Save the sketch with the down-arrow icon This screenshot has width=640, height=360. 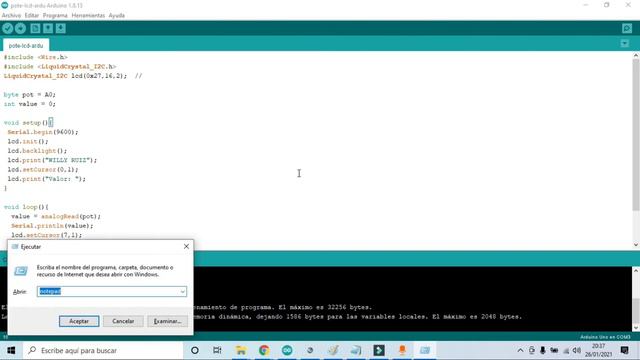pos(61,28)
